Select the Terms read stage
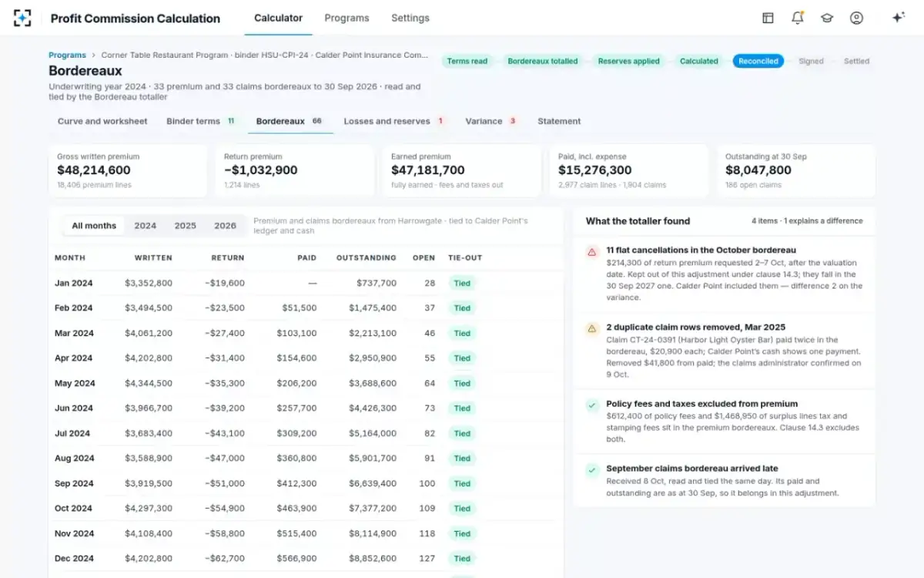The width and height of the screenshot is (924, 578). pos(467,61)
